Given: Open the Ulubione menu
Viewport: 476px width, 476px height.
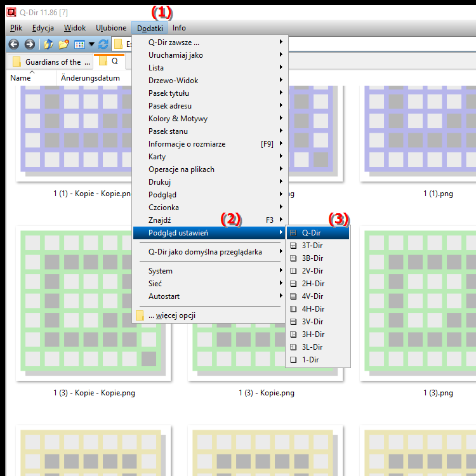Looking at the screenshot, I should [111, 28].
